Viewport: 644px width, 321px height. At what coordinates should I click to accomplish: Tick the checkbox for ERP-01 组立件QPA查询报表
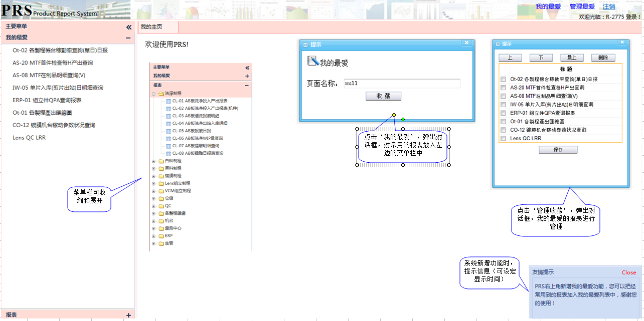(x=503, y=113)
